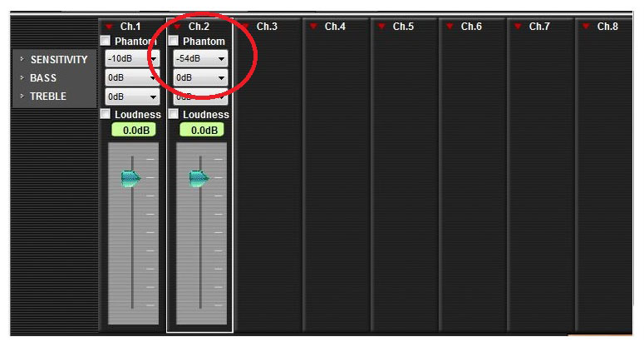This screenshot has height=347, width=644.
Task: Click the small arrow icon beside SENSITIVITY
Action: 22,59
